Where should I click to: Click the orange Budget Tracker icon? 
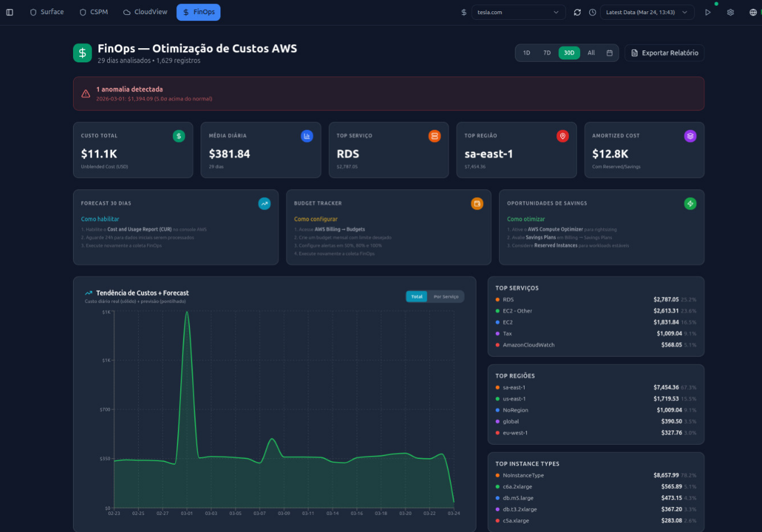click(x=477, y=203)
